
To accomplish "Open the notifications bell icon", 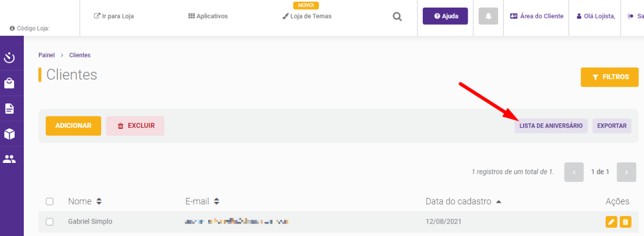I will tap(488, 16).
